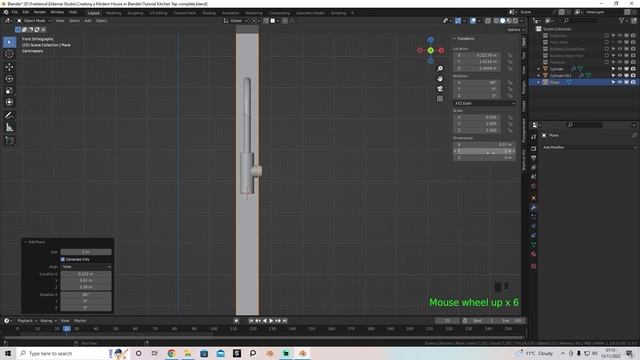640x360 pixels.
Task: Select rendered viewport shading sphere
Action: pos(516,20)
